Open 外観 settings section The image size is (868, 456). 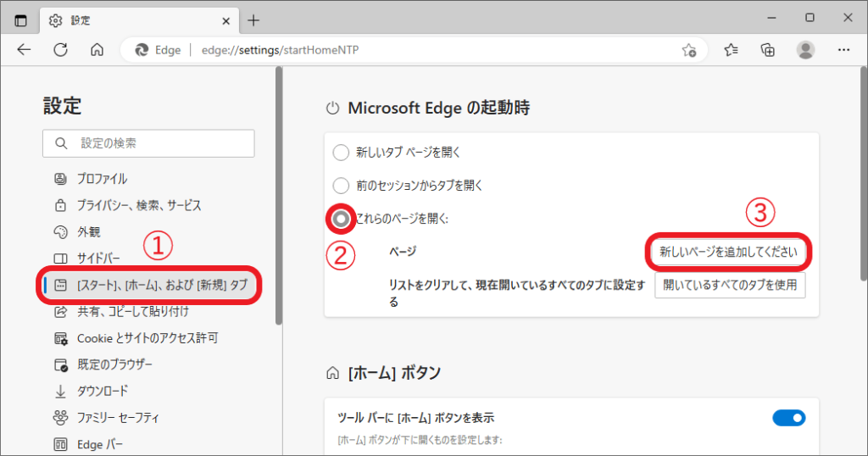(x=77, y=232)
